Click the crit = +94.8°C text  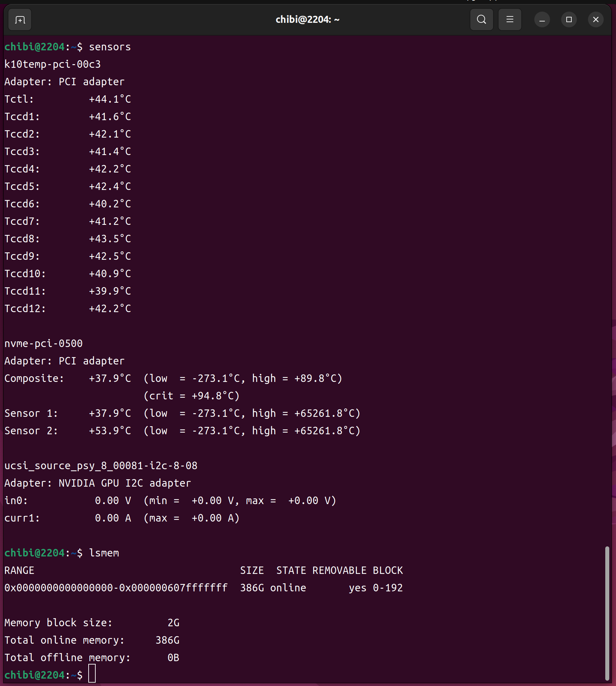(x=192, y=396)
